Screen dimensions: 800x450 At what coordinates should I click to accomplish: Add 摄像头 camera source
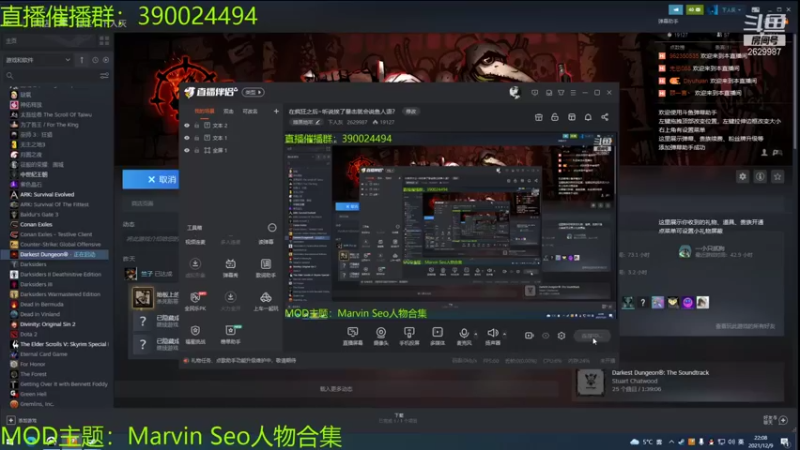click(381, 336)
